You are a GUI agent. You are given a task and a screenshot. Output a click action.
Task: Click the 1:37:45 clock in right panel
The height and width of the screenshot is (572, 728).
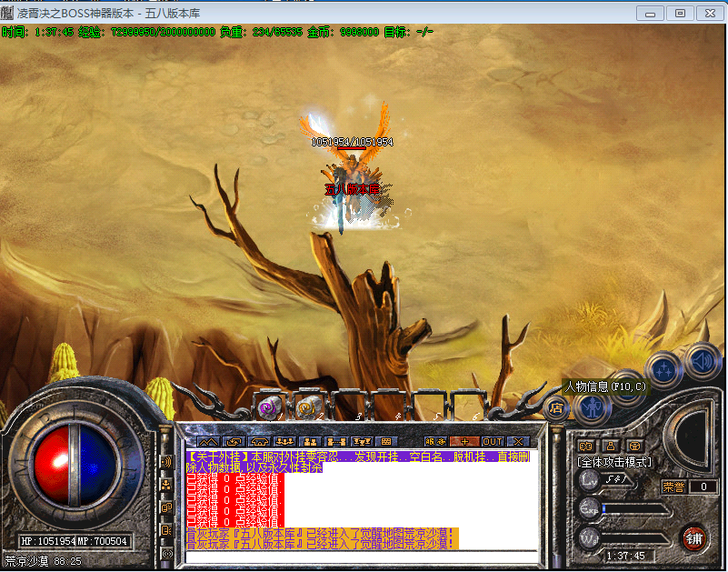pyautogui.click(x=626, y=556)
